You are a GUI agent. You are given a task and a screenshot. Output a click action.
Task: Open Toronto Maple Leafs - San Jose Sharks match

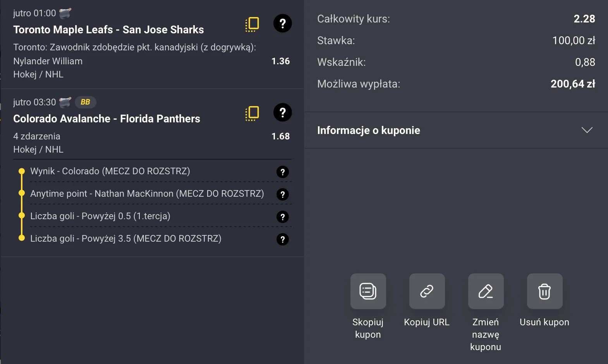coord(108,29)
